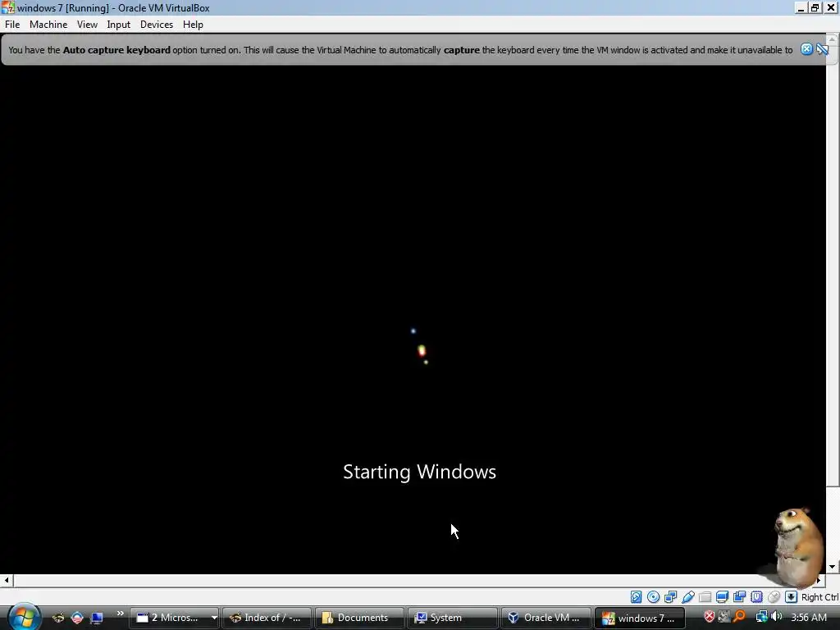Click the mouse integration status icon

pos(774,597)
